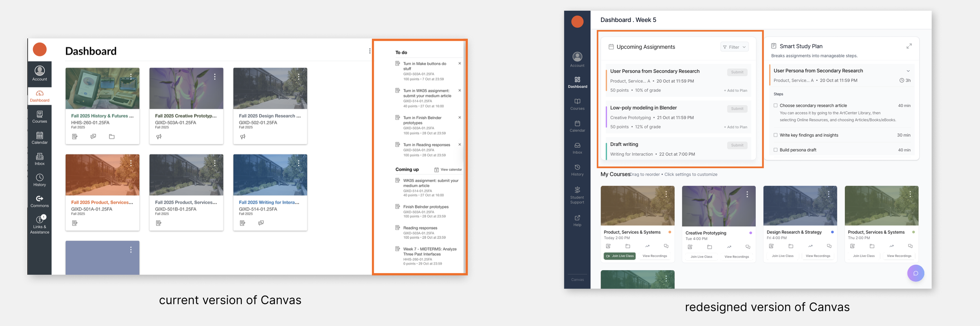Click the green Join Live Class button
The image size is (980, 326).
coord(620,256)
